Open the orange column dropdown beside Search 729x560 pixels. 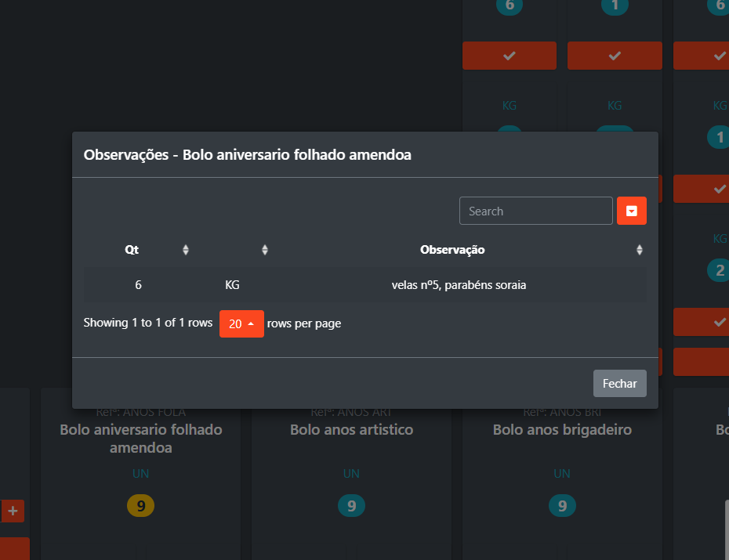632,211
